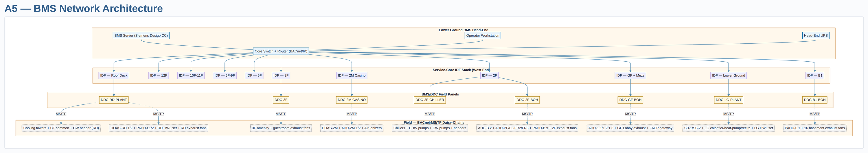
Task: Select the DDC-B1-BOH panel node
Action: [x=814, y=100]
